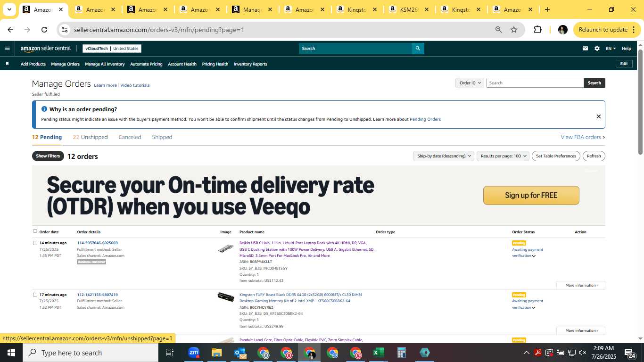This screenshot has height=362, width=644.
Task: Dismiss the pending order info banner
Action: click(598, 116)
